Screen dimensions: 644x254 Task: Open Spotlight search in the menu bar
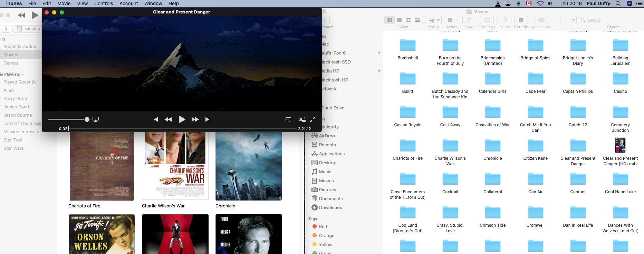pos(618,3)
